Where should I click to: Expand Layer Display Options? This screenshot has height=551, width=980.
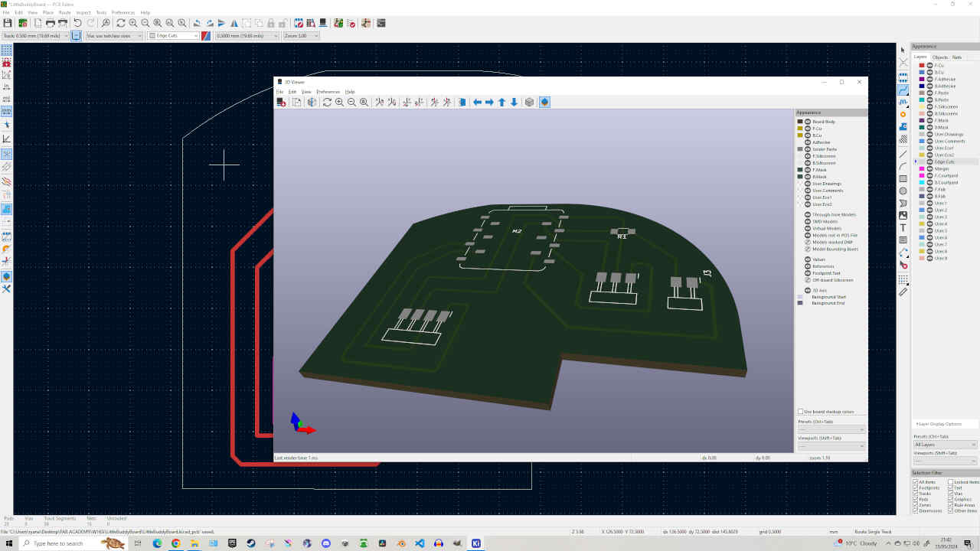tap(937, 424)
